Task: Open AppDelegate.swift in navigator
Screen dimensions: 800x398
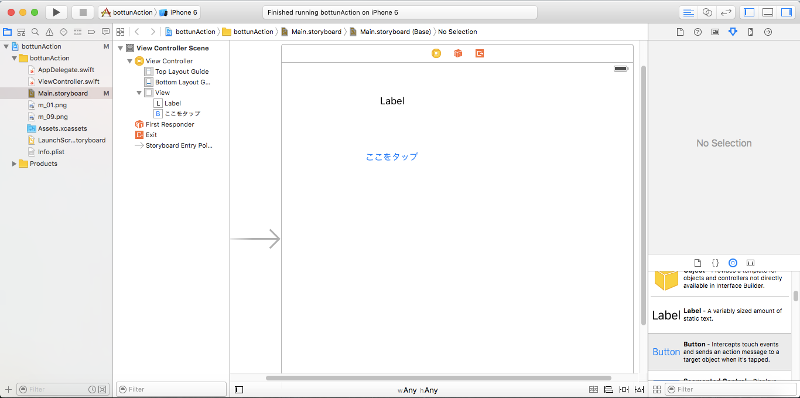Action: click(66, 70)
